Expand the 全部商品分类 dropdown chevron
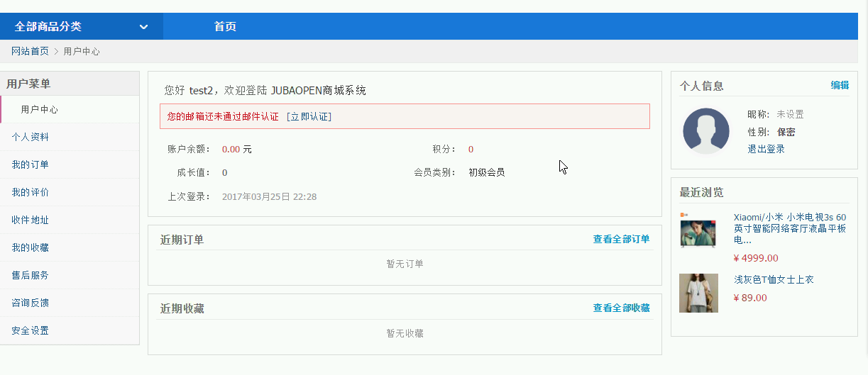 (143, 27)
